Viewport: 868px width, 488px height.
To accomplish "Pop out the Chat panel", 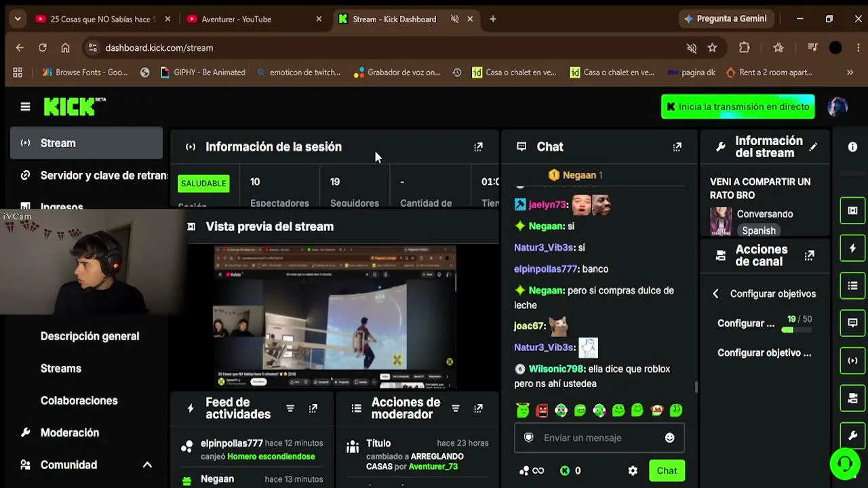I will tap(677, 146).
